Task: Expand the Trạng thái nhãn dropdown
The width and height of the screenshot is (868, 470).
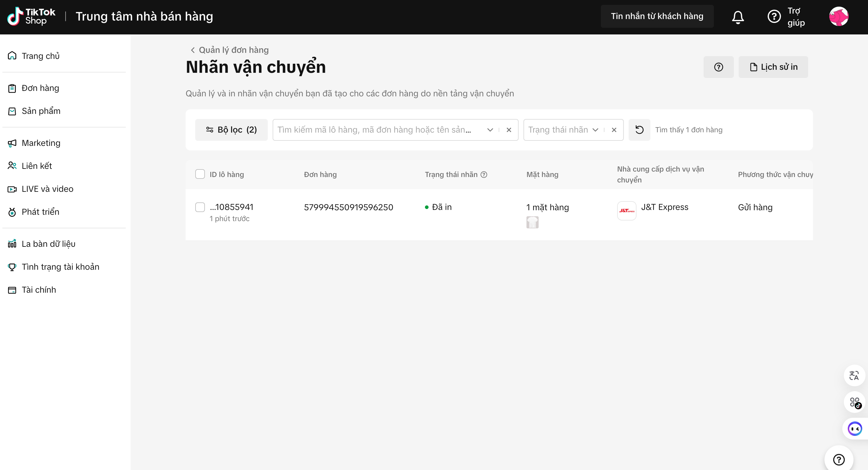Action: click(595, 130)
